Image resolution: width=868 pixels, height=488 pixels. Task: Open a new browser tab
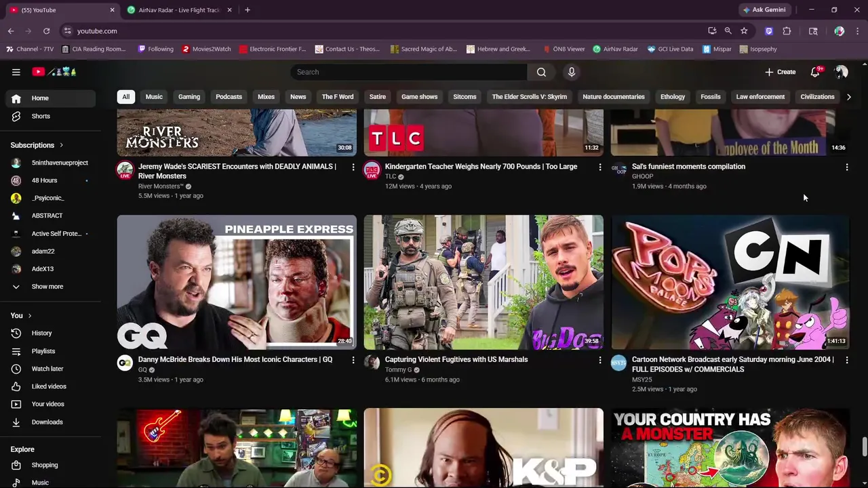click(x=248, y=10)
